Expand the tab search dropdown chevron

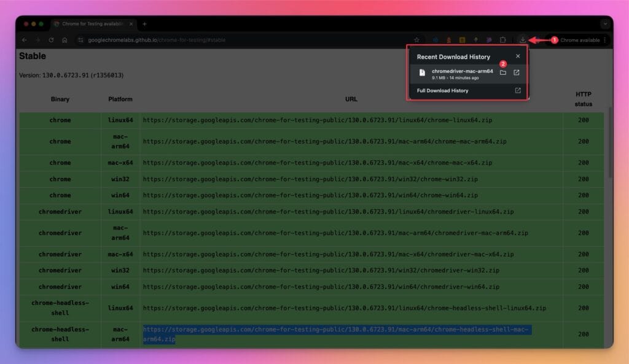point(605,24)
